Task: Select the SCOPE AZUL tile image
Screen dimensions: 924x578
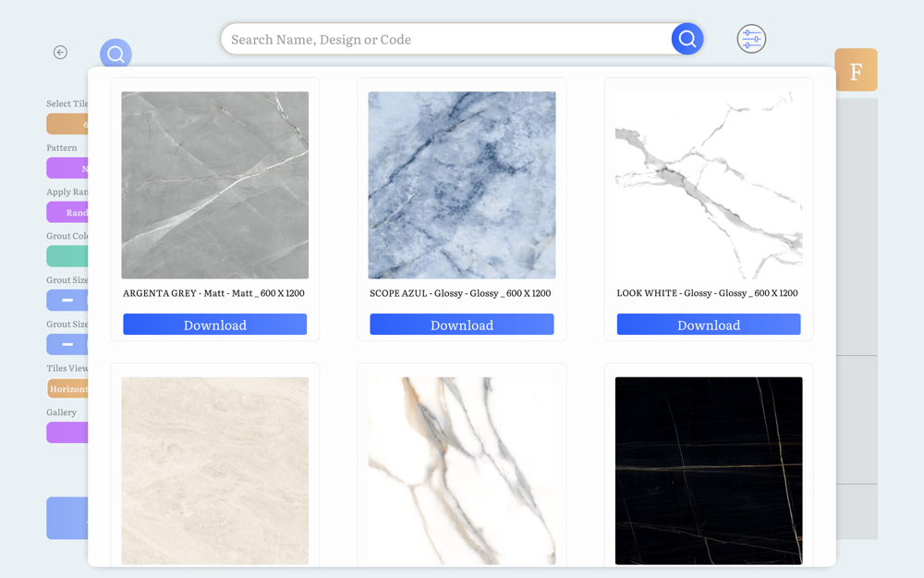Action: pyautogui.click(x=462, y=185)
